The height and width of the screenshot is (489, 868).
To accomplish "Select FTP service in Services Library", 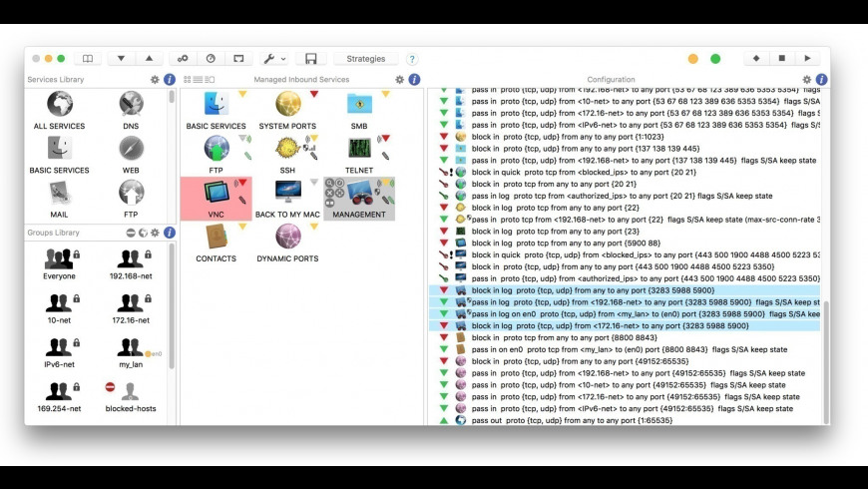I will coord(131,199).
